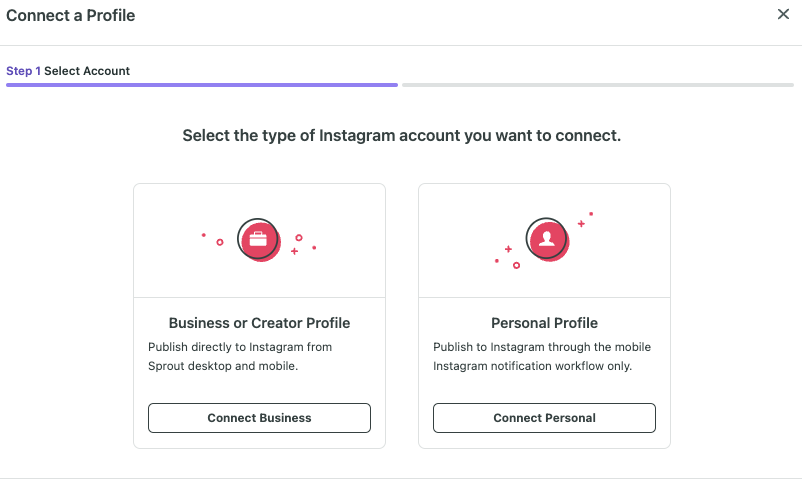
Task: Click the person silhouette personal profile icon
Action: 547,239
